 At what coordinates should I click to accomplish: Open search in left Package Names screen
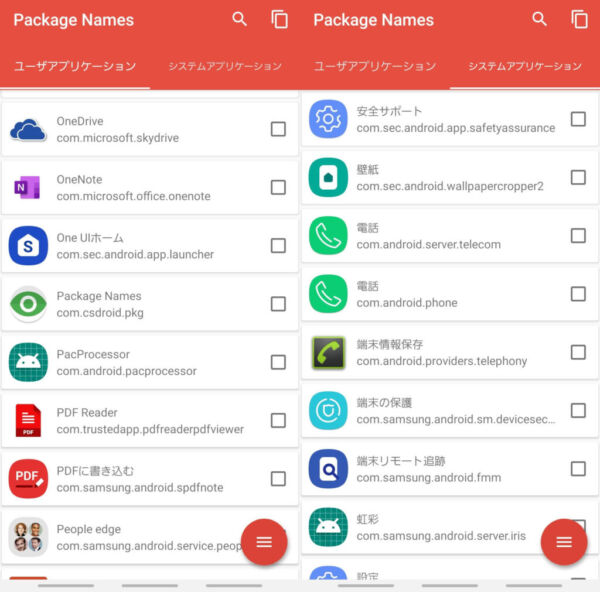pyautogui.click(x=240, y=19)
